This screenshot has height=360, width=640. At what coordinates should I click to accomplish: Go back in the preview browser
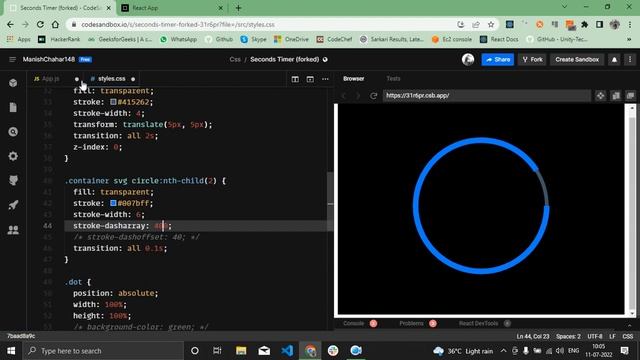pyautogui.click(x=344, y=96)
